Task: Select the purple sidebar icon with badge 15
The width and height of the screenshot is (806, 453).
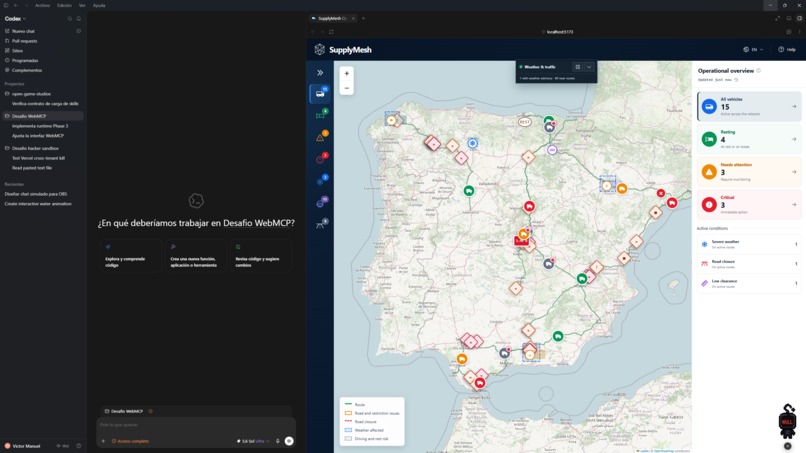Action: tap(320, 203)
